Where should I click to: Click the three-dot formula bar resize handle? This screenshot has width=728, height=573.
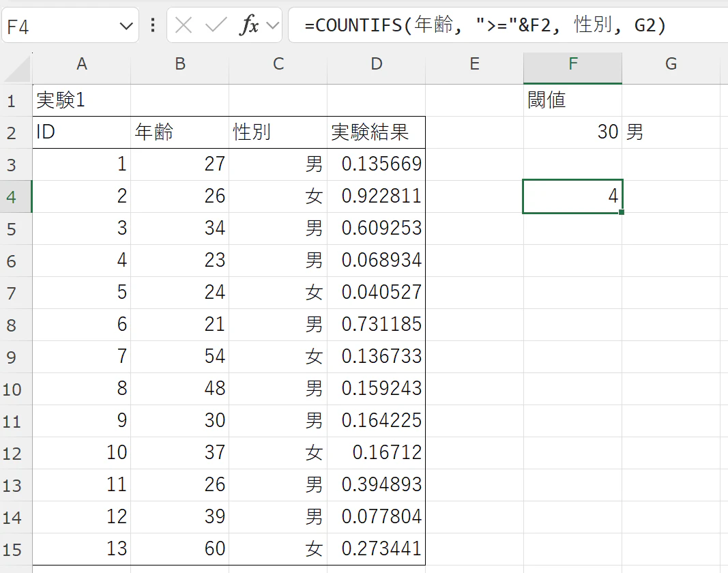tap(153, 25)
